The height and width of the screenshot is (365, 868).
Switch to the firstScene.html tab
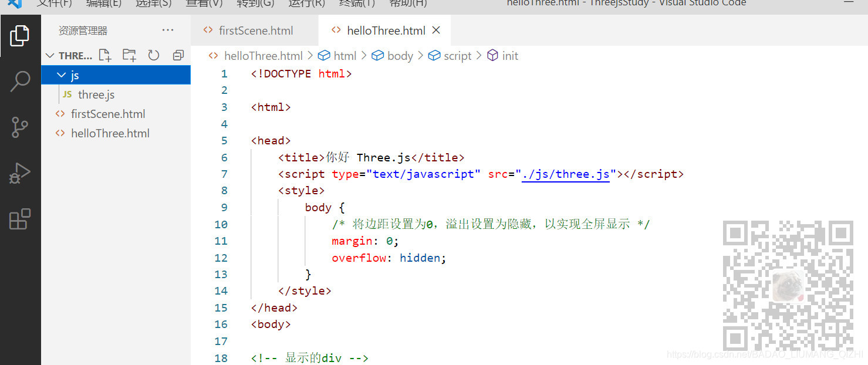(x=255, y=30)
